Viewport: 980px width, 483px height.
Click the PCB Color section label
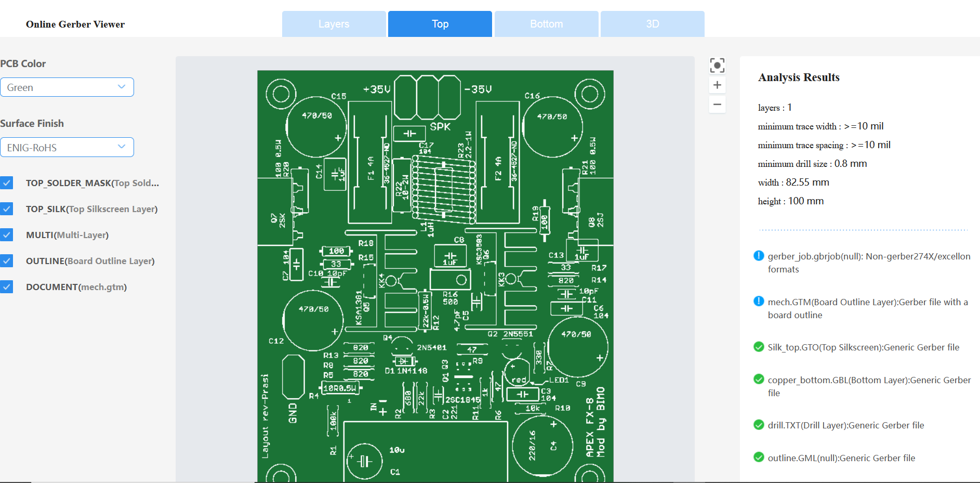pos(23,63)
